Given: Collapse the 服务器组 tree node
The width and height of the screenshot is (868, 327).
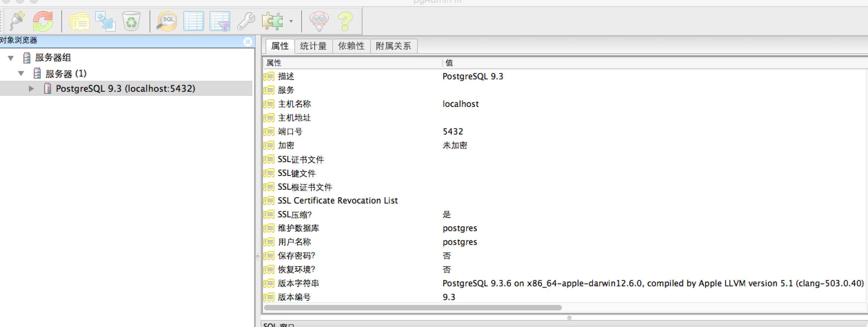Looking at the screenshot, I should point(11,58).
